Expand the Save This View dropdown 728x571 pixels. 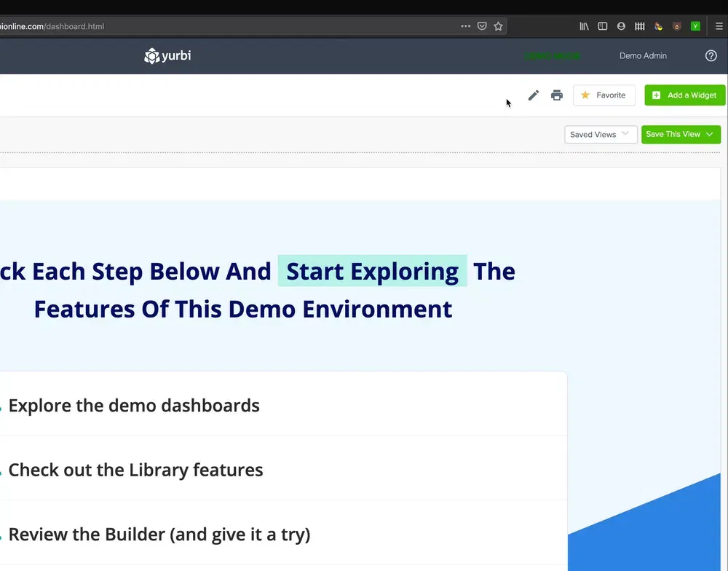coord(681,134)
